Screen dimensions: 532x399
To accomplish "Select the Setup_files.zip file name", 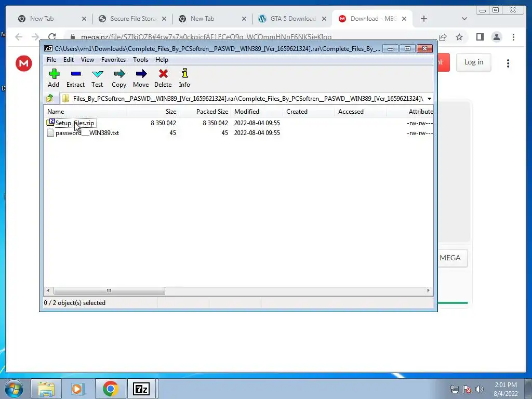I will (x=75, y=123).
